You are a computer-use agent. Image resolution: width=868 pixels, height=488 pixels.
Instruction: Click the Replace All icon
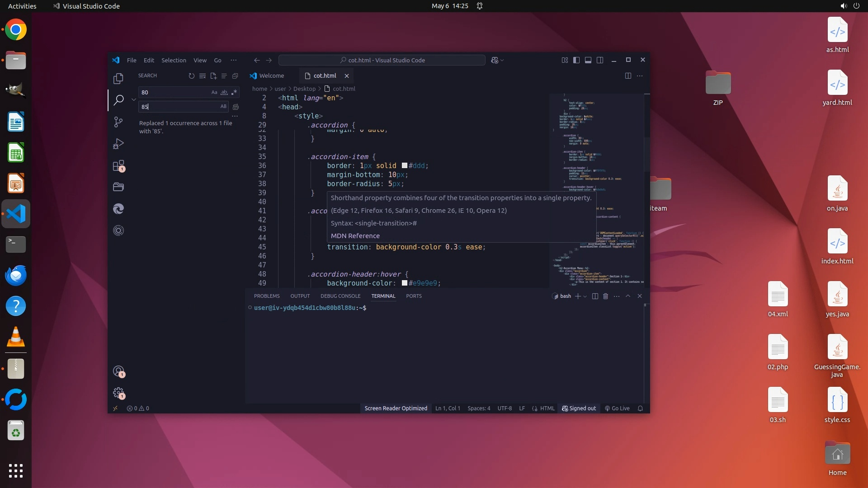click(x=236, y=107)
